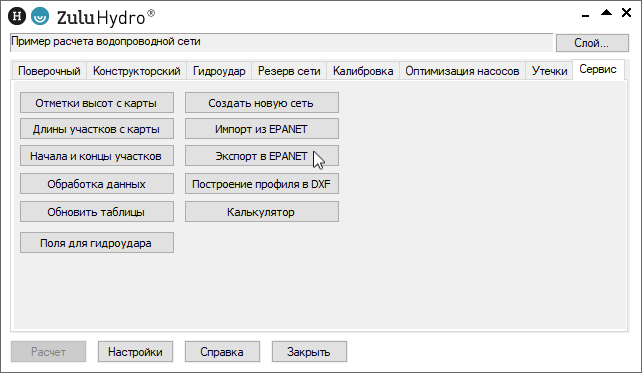The width and height of the screenshot is (642, 373).
Task: Open Обработка данных
Action: [97, 184]
